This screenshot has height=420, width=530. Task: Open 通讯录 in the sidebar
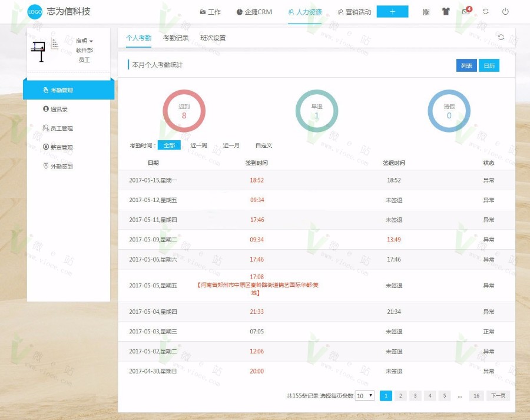pyautogui.click(x=55, y=109)
